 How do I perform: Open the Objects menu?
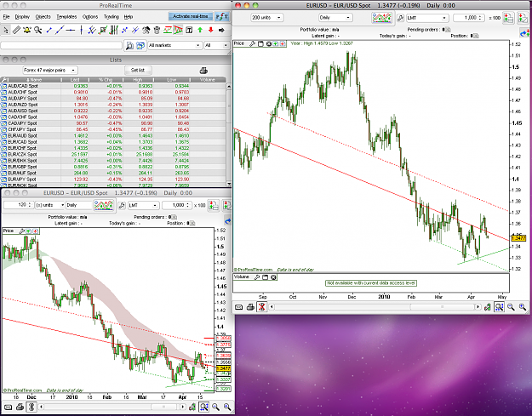(43, 17)
